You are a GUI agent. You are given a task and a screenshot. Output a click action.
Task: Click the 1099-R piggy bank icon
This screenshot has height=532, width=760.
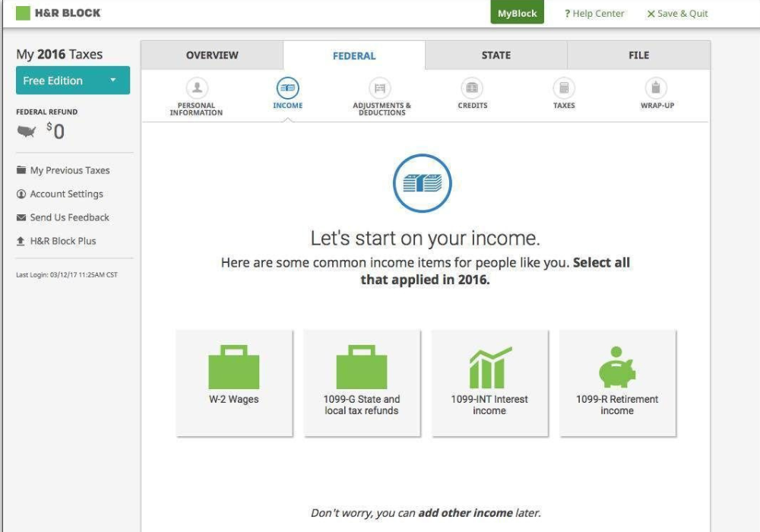point(617,367)
